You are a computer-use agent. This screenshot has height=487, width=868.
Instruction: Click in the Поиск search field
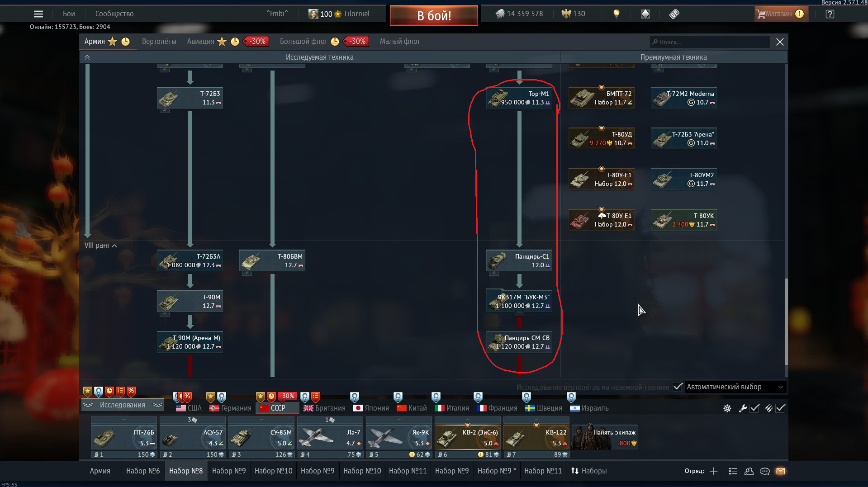click(710, 42)
